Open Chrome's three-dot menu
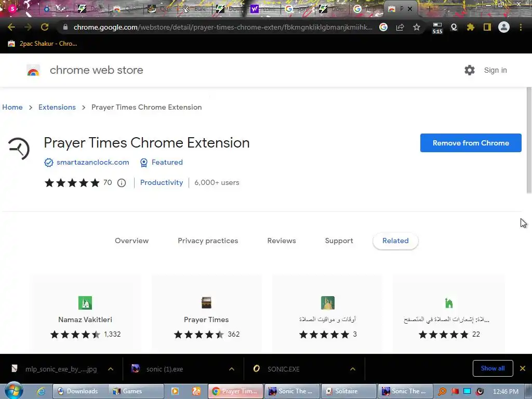This screenshot has width=532, height=399. tap(521, 27)
